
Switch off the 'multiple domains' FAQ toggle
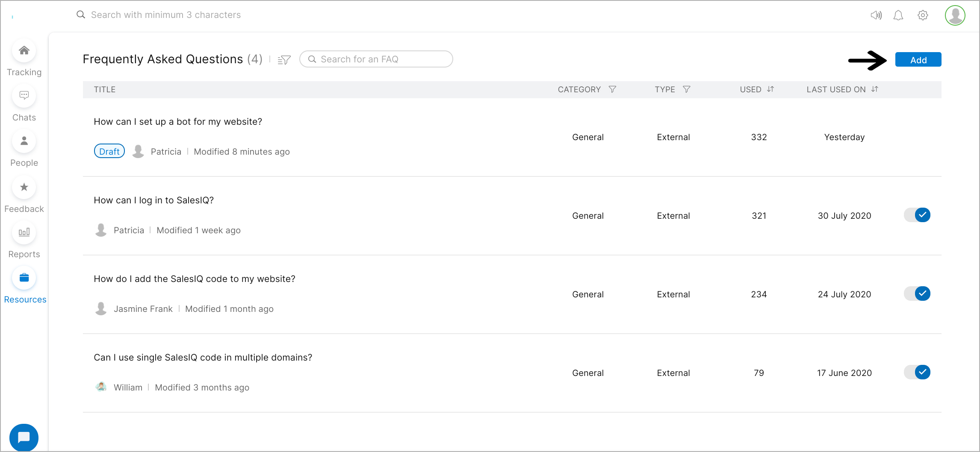click(x=917, y=372)
